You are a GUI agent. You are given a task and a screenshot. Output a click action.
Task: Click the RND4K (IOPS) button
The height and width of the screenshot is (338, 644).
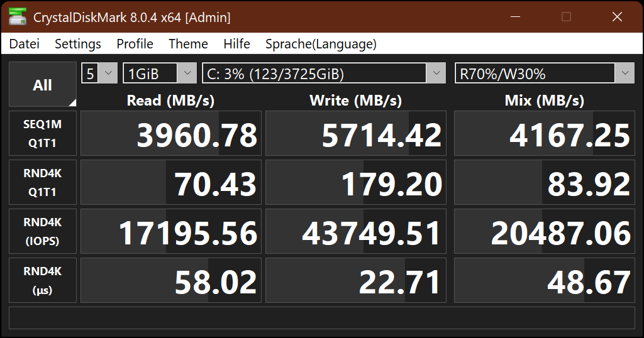coord(43,231)
